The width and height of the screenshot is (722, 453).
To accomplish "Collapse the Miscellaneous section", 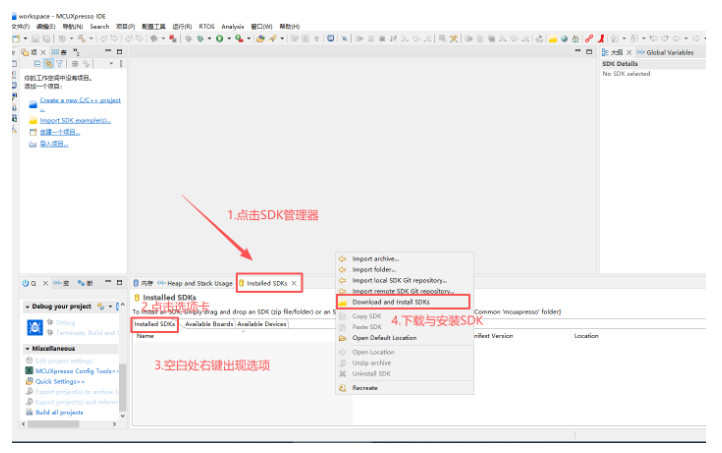I will [28, 348].
